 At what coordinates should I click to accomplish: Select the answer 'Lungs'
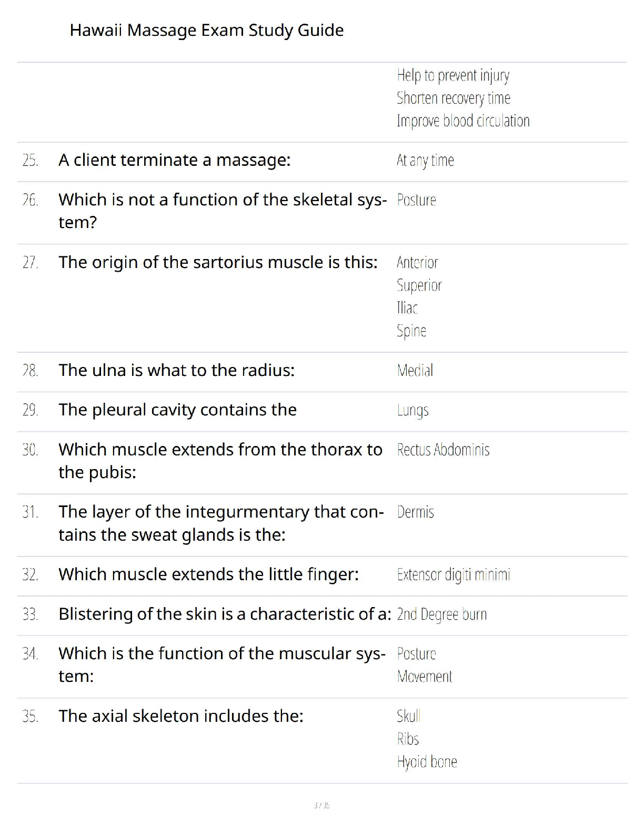(x=413, y=410)
